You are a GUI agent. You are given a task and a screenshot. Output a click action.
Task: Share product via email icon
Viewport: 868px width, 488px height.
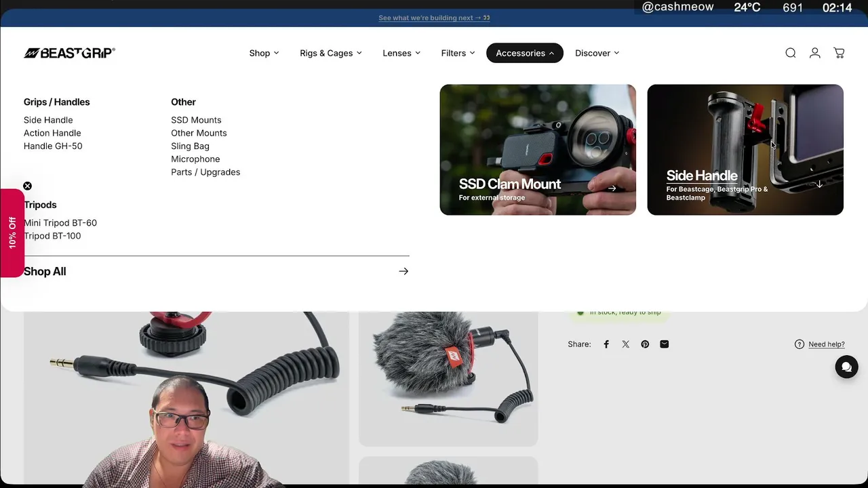pos(665,344)
